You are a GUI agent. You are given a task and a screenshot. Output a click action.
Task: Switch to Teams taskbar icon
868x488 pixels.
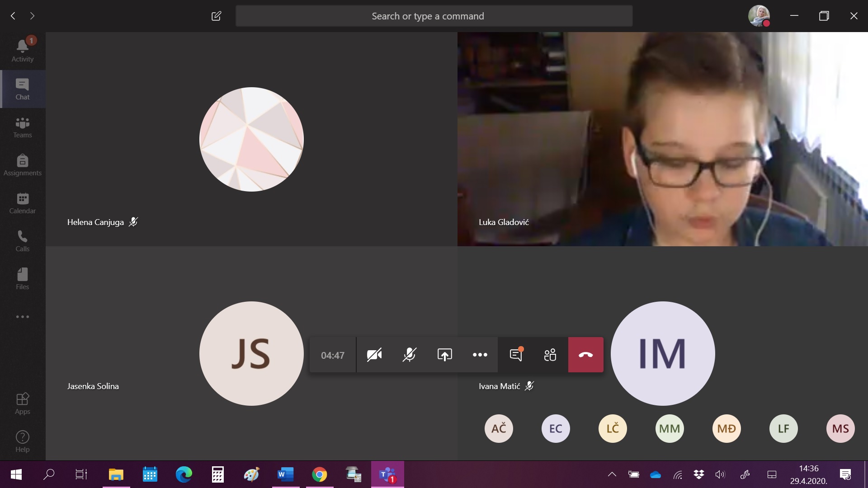387,474
